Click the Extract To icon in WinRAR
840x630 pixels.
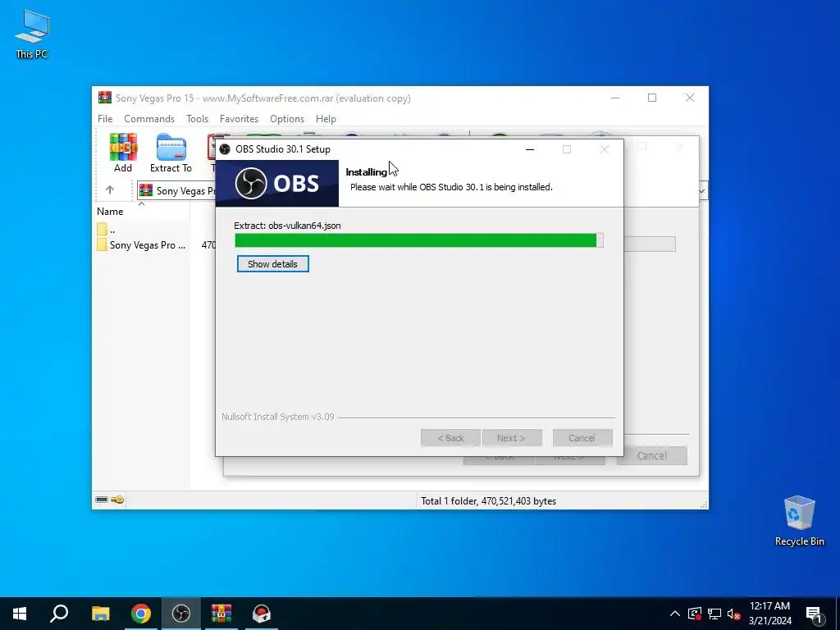(x=171, y=153)
